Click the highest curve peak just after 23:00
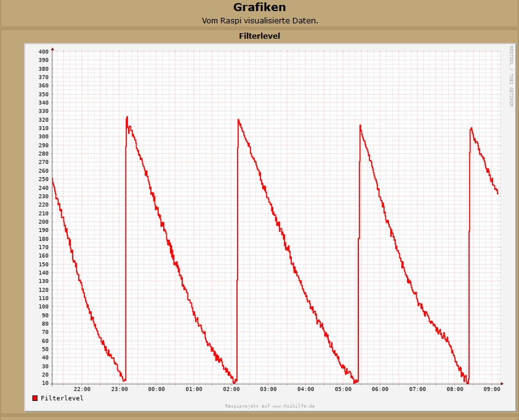The image size is (519, 420). 127,117
